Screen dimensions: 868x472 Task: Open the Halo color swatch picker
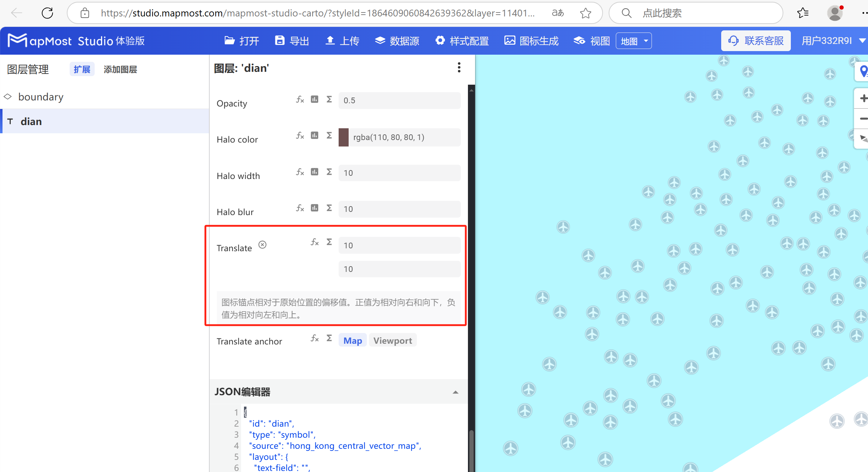(x=343, y=137)
